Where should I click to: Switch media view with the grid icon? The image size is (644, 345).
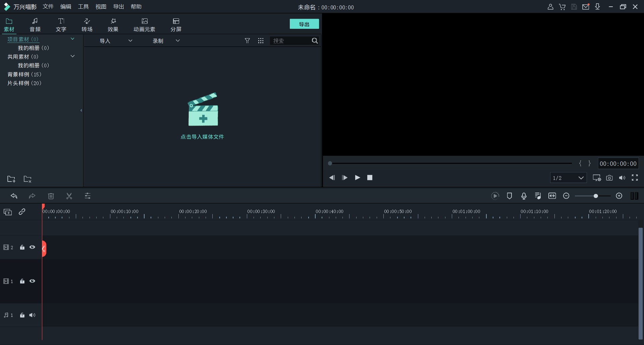[x=261, y=41]
